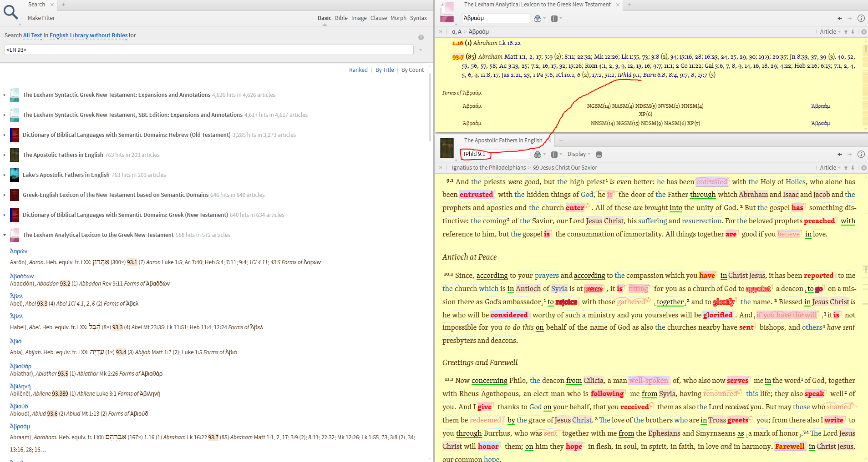Expand Greek-English Lexicon Semantic Domains results
The image size is (868, 462).
point(5,195)
